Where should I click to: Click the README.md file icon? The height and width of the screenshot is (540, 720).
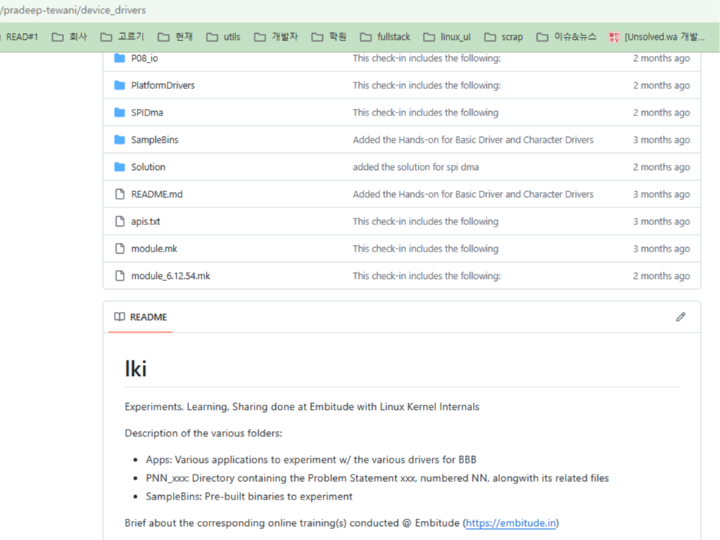120,194
